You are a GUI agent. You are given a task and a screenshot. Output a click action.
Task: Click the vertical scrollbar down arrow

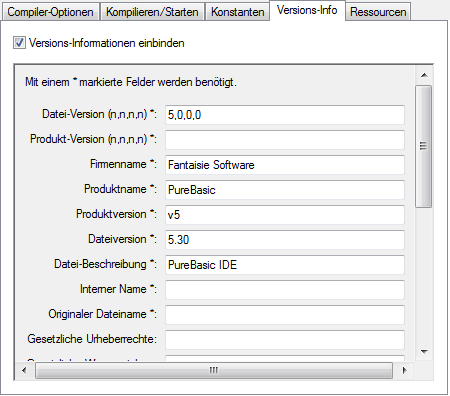point(424,352)
